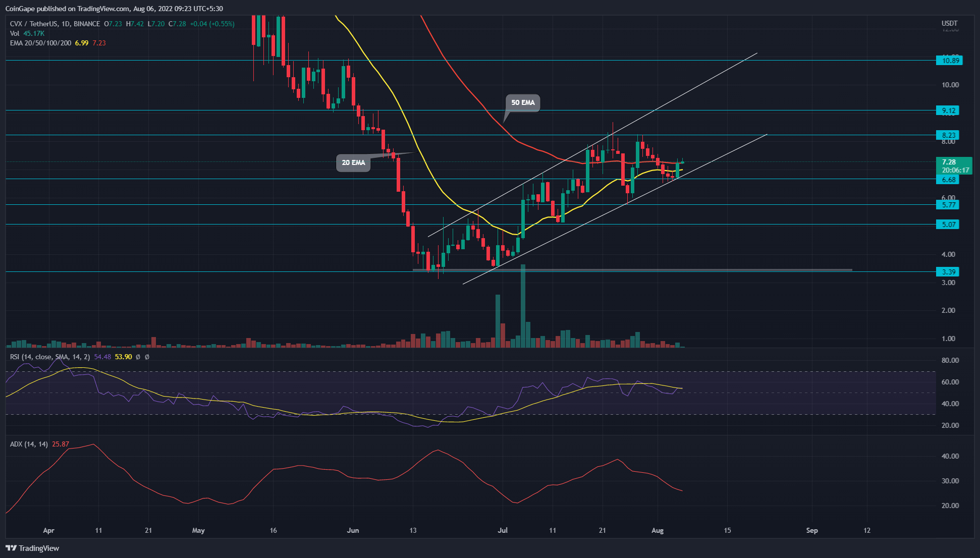The width and height of the screenshot is (980, 558).
Task: Open the EMA 20/50/100/200 indicator legend
Action: [40, 43]
